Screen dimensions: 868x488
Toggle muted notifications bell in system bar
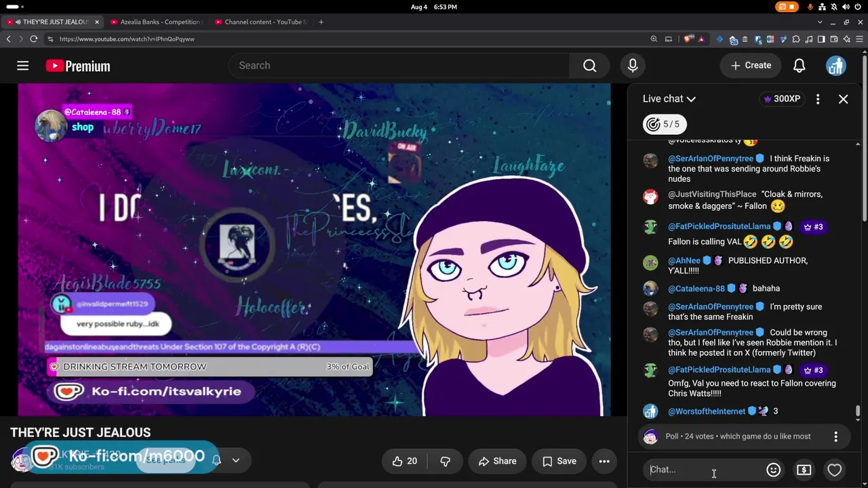[x=833, y=7]
